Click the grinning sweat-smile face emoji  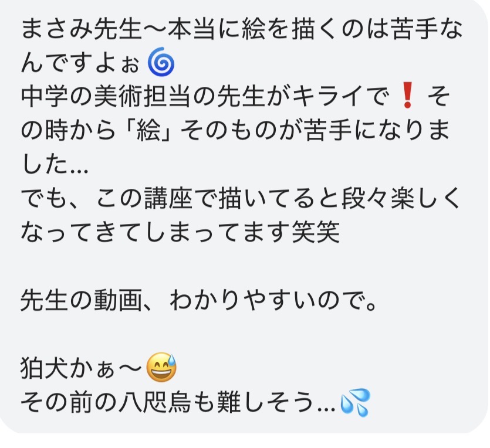(161, 367)
